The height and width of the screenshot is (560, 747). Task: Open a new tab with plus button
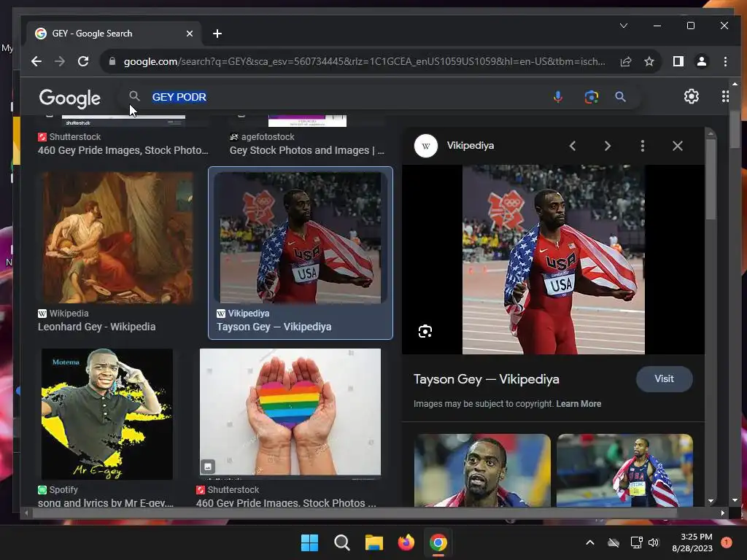click(217, 34)
